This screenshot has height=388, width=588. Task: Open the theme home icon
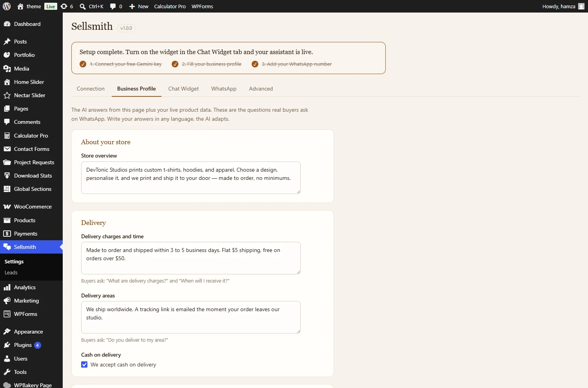tap(20, 6)
